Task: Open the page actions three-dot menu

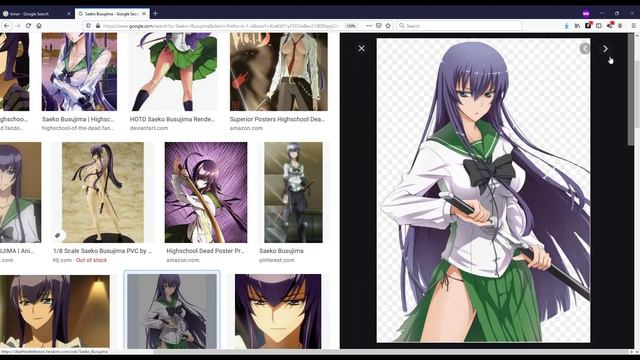Action: point(369,26)
